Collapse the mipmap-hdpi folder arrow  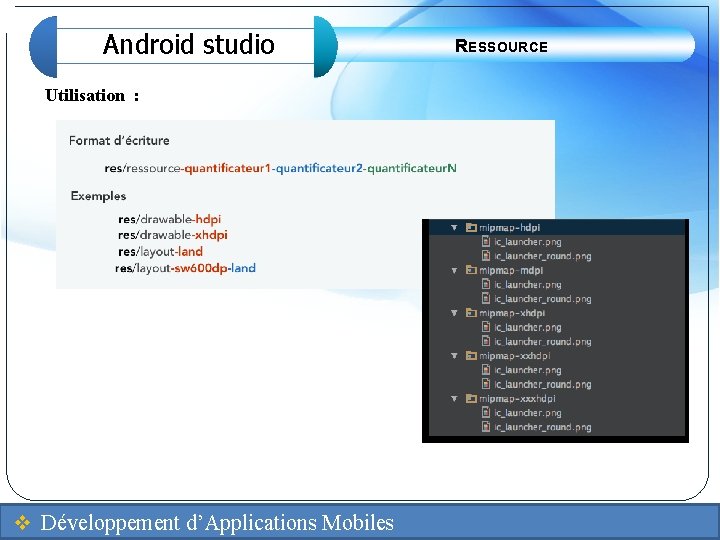pyautogui.click(x=454, y=227)
